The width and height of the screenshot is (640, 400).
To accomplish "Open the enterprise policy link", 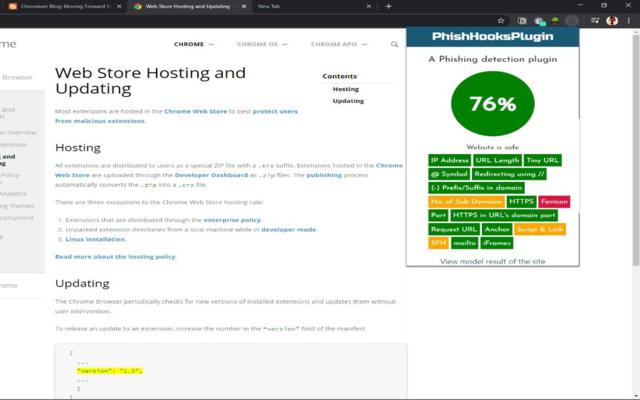I will 232,220.
